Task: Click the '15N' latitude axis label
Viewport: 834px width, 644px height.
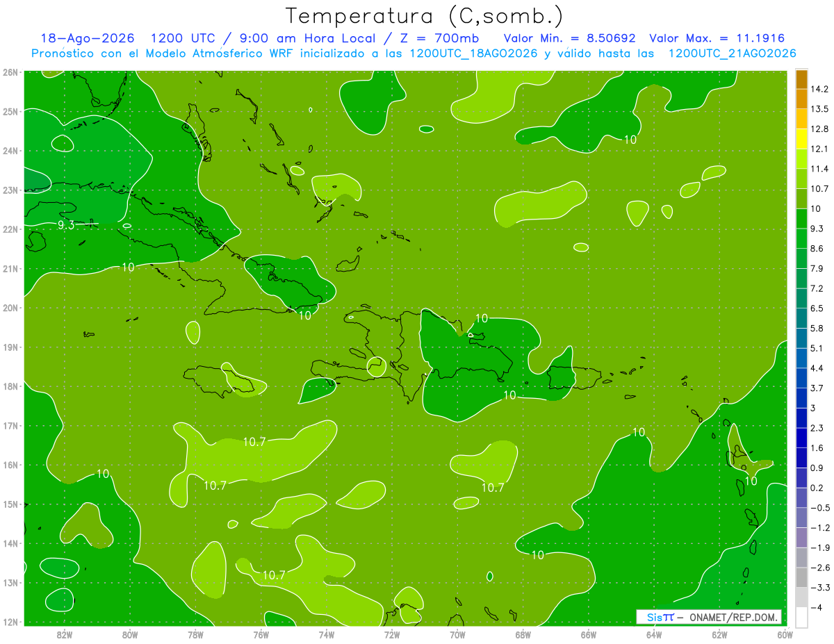Action: pos(10,504)
